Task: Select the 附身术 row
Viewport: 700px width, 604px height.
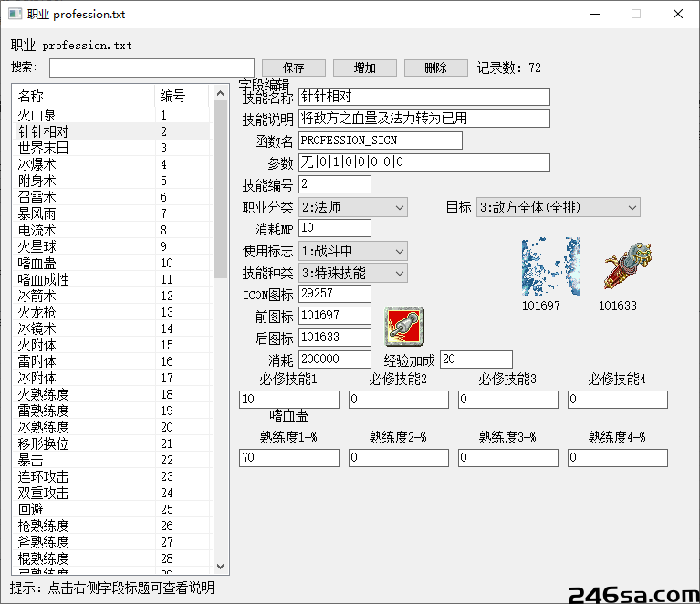Action: click(111, 181)
